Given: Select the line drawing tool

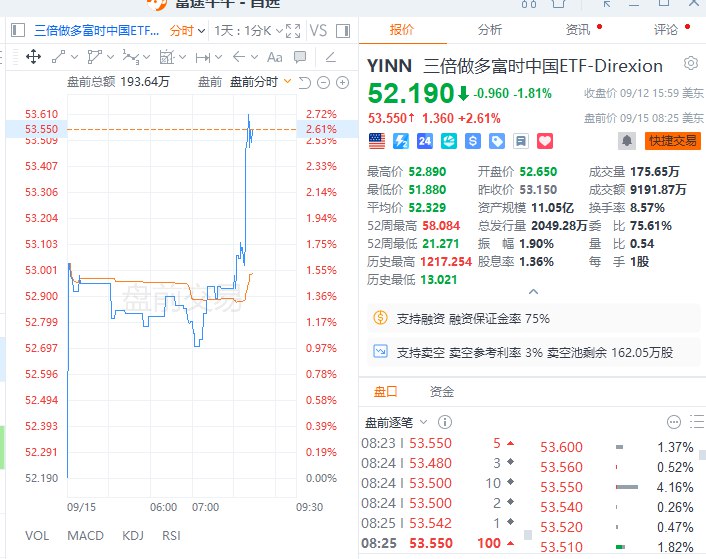Looking at the screenshot, I should (59, 57).
